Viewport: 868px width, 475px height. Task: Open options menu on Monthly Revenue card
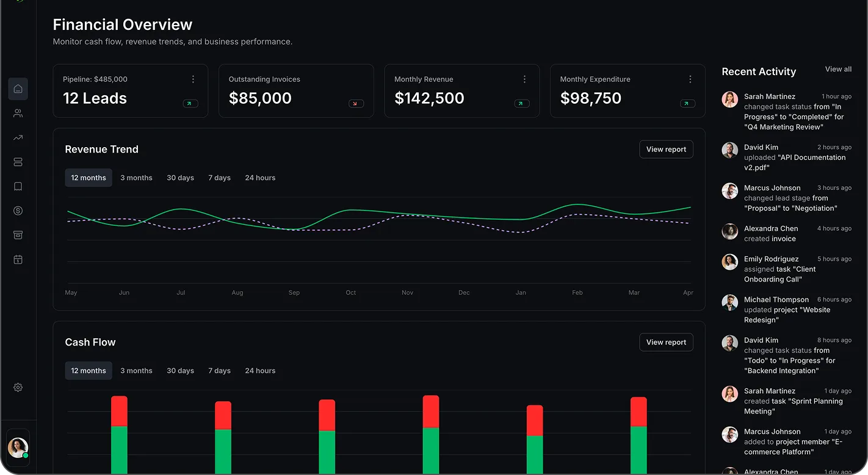tap(524, 79)
